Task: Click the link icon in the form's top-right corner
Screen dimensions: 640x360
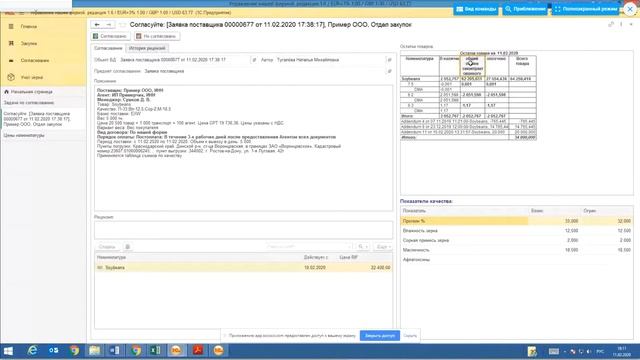Action: coord(611,24)
